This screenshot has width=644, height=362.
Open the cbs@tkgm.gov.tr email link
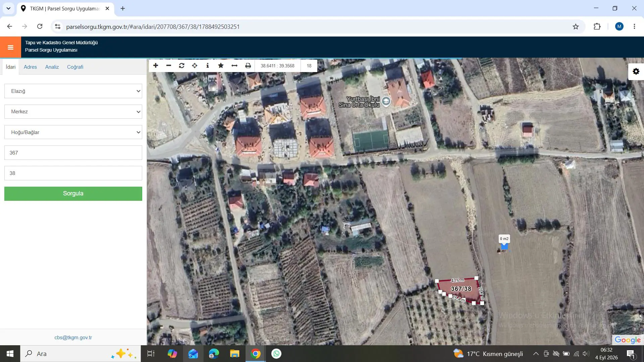point(73,338)
